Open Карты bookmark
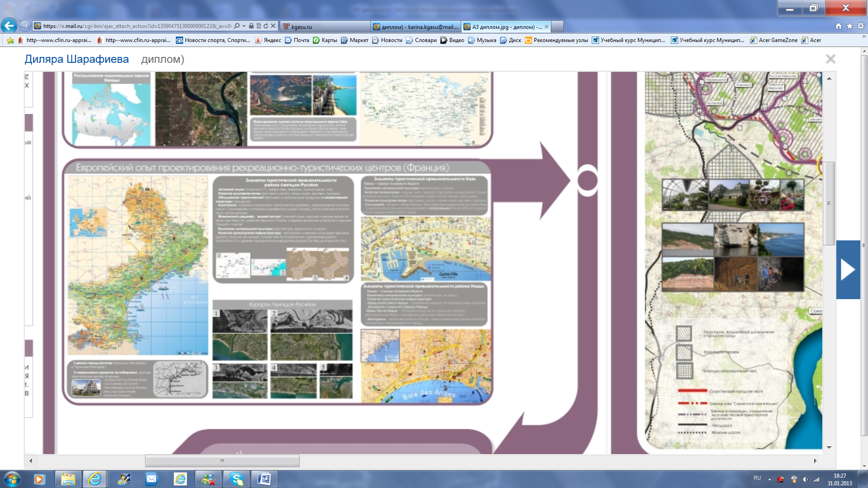The image size is (868, 488). point(325,40)
